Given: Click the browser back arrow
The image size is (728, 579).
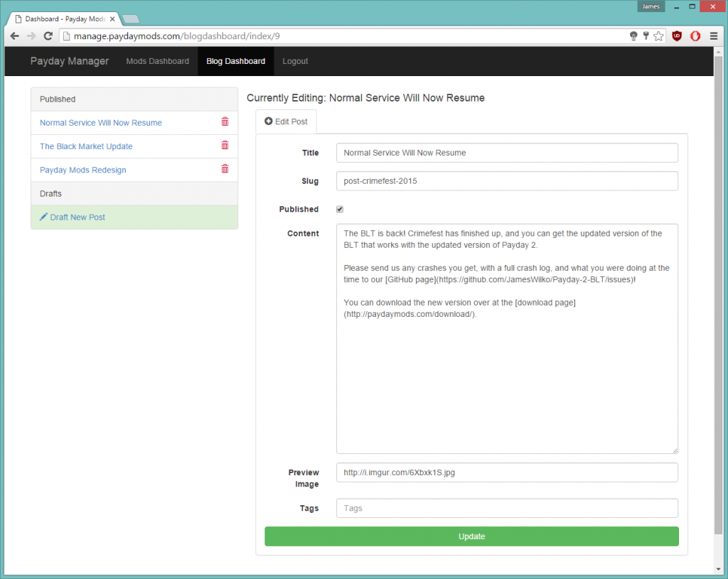Looking at the screenshot, I should coord(14,36).
